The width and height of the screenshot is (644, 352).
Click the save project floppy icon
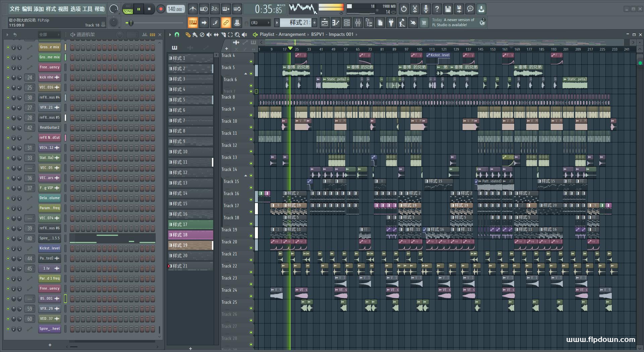point(448,9)
